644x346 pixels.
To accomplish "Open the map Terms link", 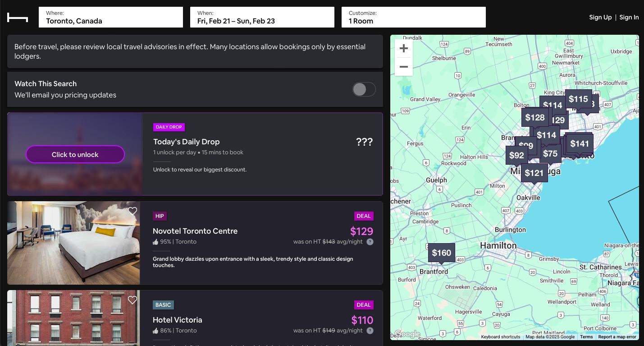I will [x=586, y=337].
